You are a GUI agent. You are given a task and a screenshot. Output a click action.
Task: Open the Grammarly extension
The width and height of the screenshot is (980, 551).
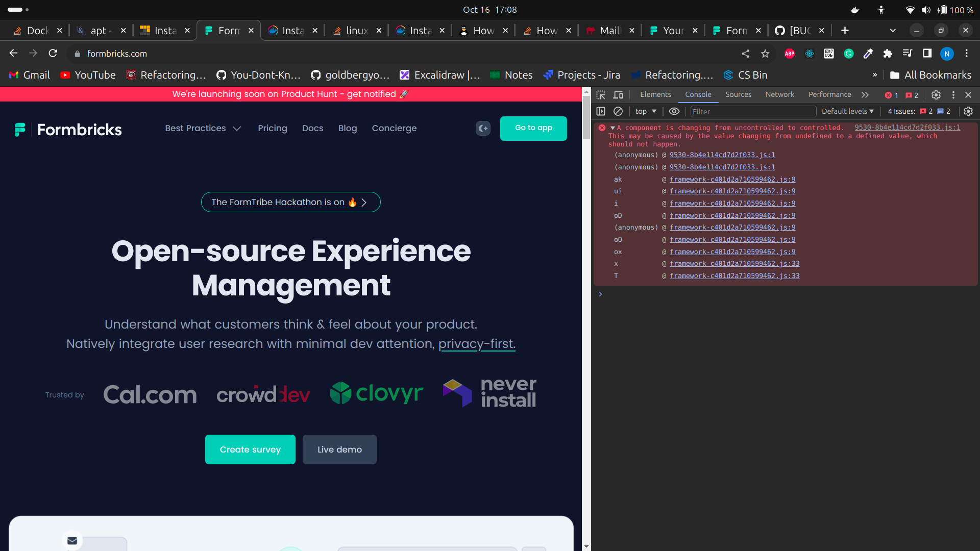(848, 54)
